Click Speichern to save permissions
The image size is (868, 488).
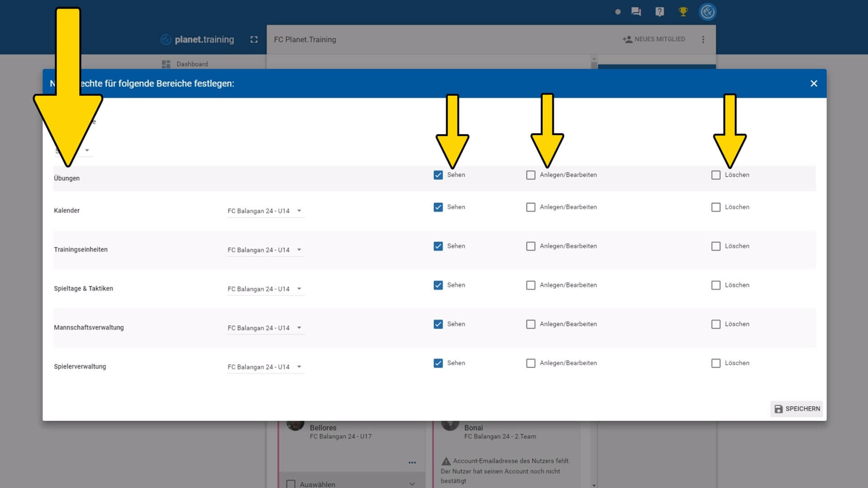click(797, 408)
